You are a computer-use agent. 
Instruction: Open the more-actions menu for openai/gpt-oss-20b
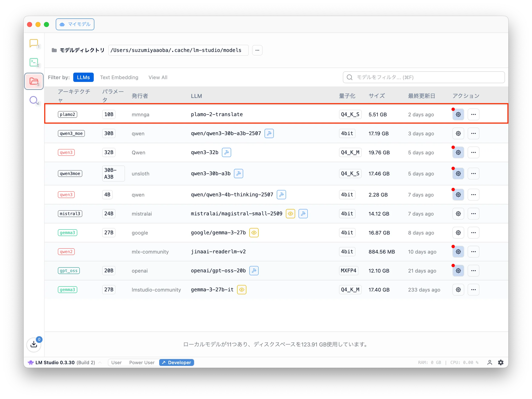click(473, 271)
